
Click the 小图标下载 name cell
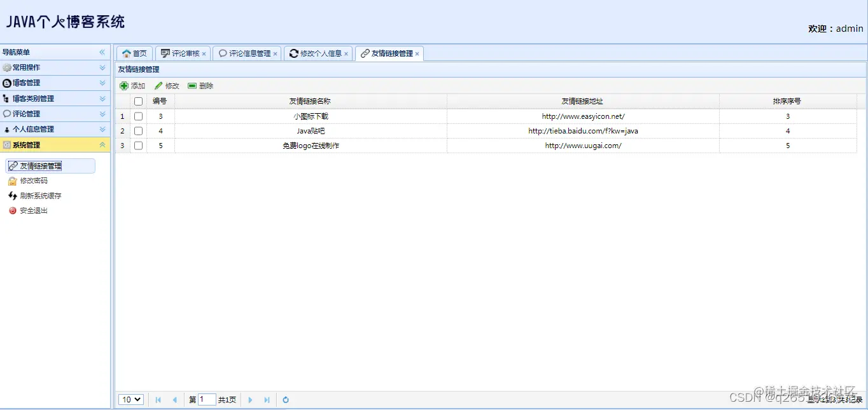click(311, 116)
